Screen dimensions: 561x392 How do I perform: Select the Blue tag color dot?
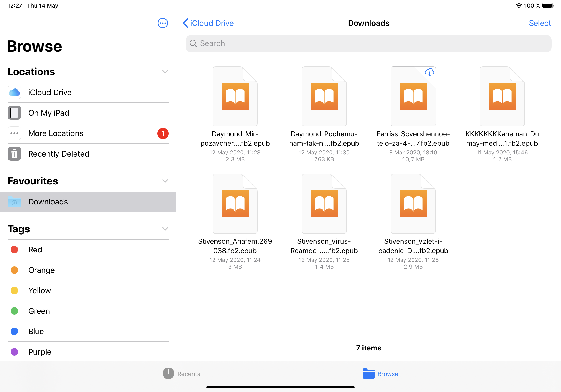14,332
